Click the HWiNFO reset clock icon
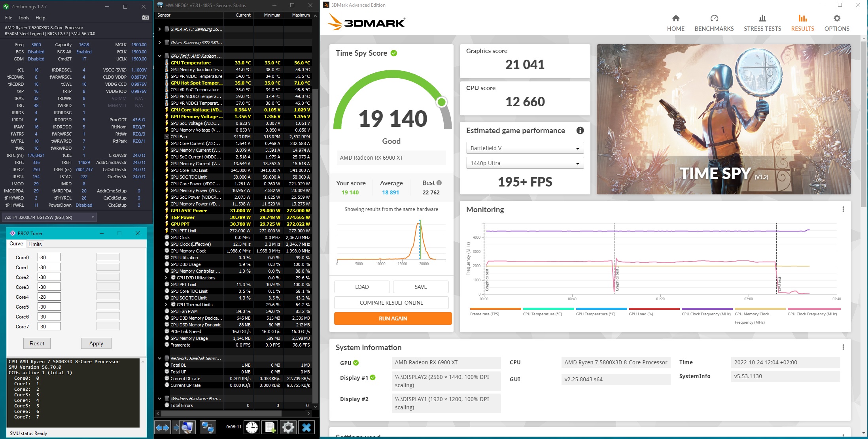This screenshot has height=439, width=868. tap(252, 427)
